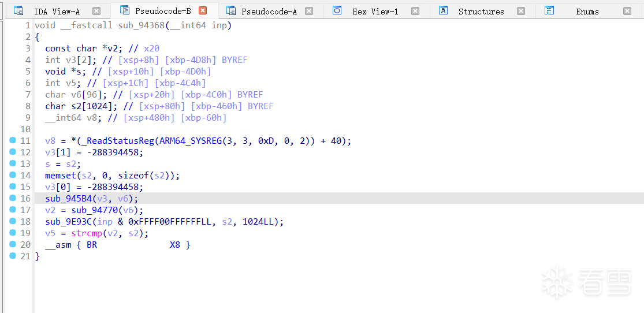Click the sub_945B4 call on line 16

click(x=69, y=199)
